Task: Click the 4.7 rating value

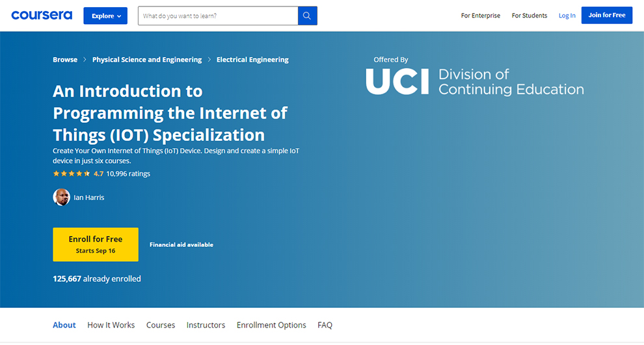Action: click(99, 173)
